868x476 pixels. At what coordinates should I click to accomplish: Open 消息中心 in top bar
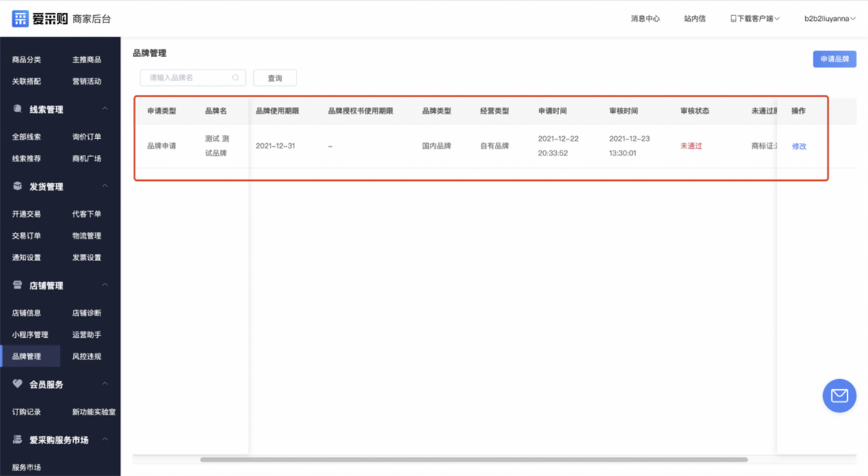[645, 19]
